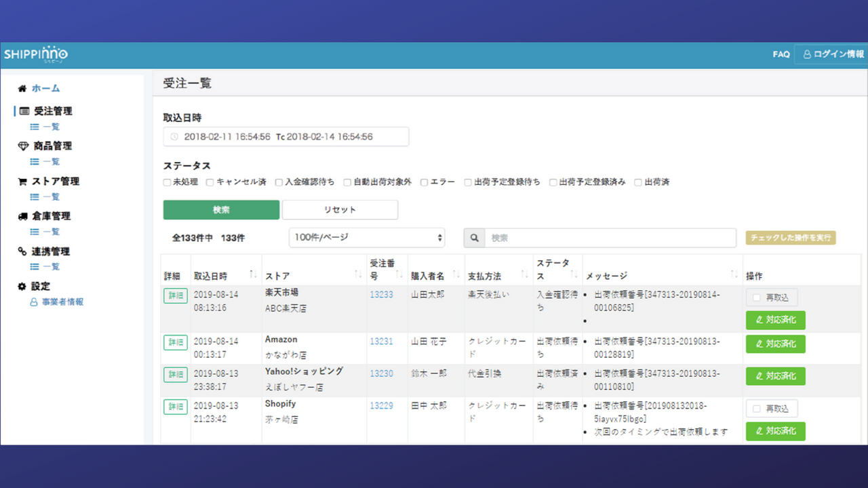Click the gear icon for 設定
The image size is (868, 488).
[22, 286]
